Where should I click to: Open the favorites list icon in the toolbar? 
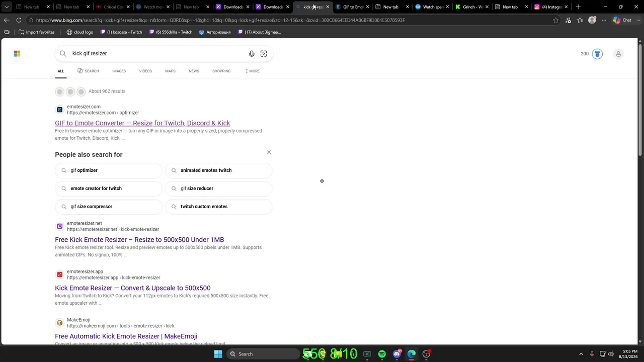[580, 20]
